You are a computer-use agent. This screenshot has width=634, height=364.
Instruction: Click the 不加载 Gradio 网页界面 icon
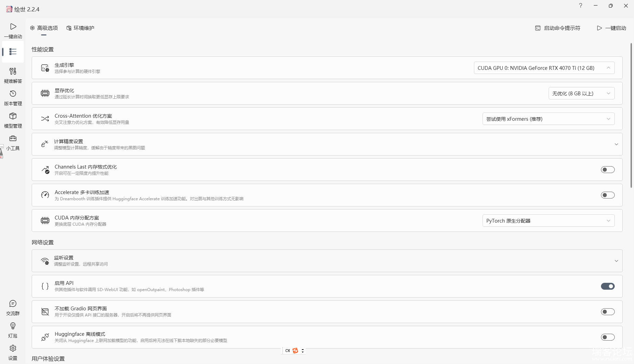[x=45, y=312]
